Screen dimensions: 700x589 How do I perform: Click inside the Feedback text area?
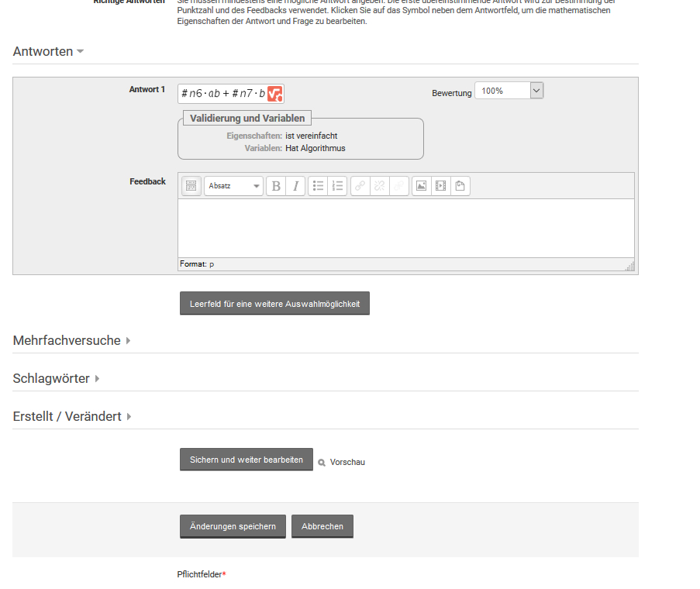coord(405,228)
